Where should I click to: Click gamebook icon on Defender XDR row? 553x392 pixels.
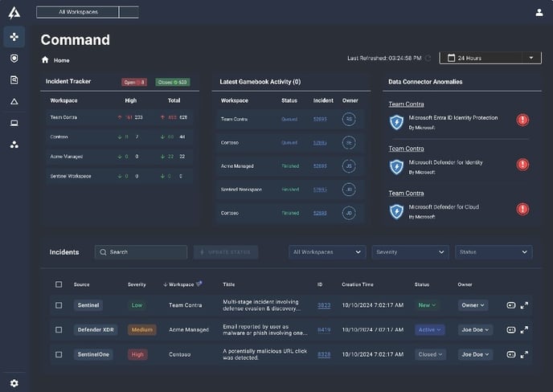point(511,330)
